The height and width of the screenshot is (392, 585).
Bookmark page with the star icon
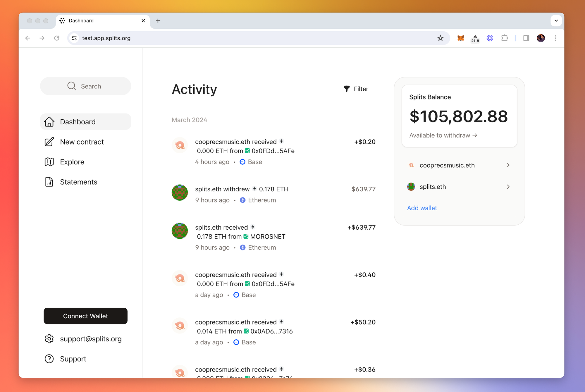click(x=441, y=38)
